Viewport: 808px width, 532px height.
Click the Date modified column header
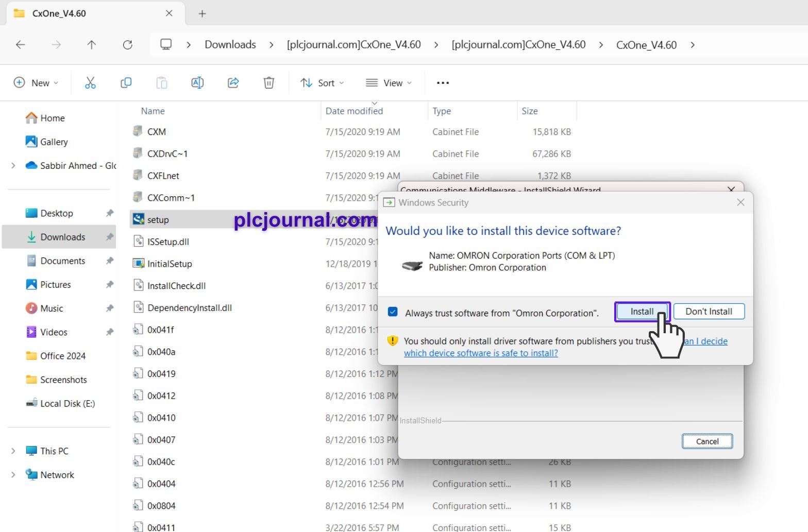tap(354, 111)
